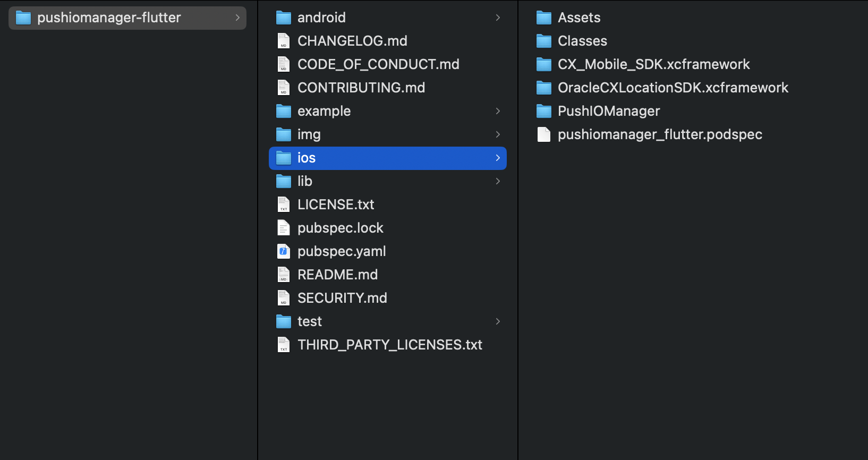The height and width of the screenshot is (460, 868).
Task: Click the Assets folder icon
Action: pyautogui.click(x=544, y=18)
